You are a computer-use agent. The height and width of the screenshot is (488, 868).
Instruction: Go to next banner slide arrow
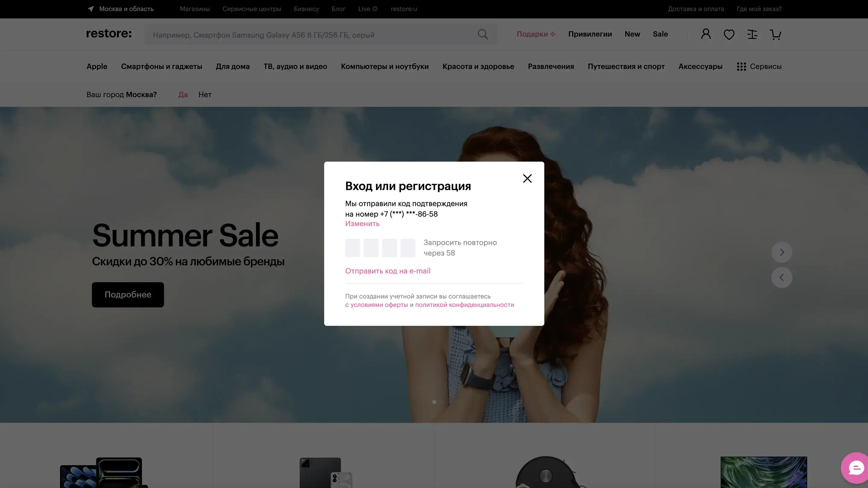782,252
